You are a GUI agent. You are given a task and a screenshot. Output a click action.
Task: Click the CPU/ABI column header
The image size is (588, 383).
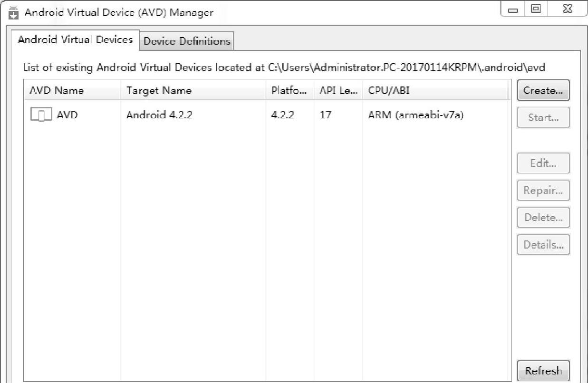437,90
